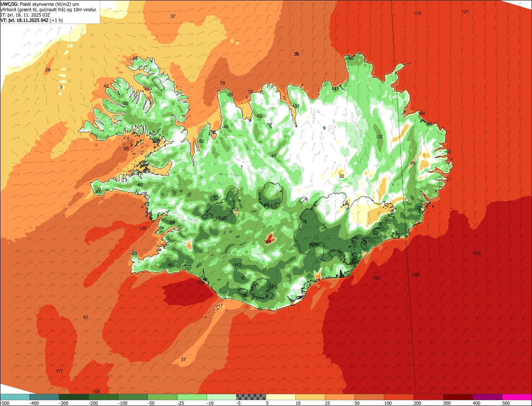
Task: Select the pale yellow 5 to 10 swatch
Action: [x=281, y=397]
